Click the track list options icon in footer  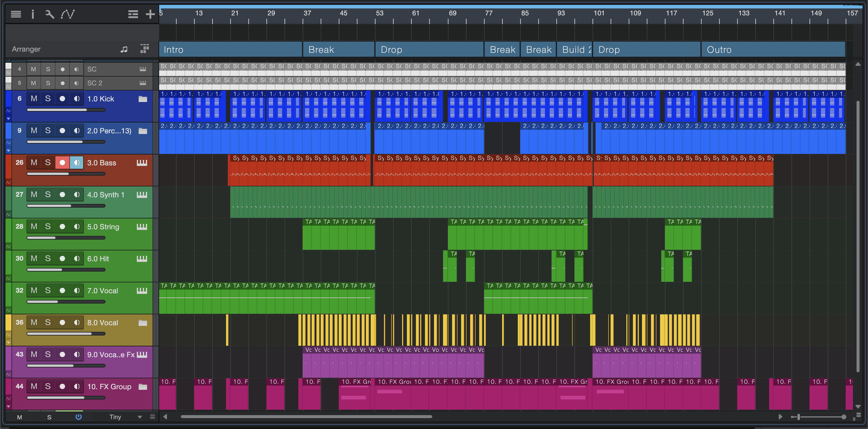152,417
